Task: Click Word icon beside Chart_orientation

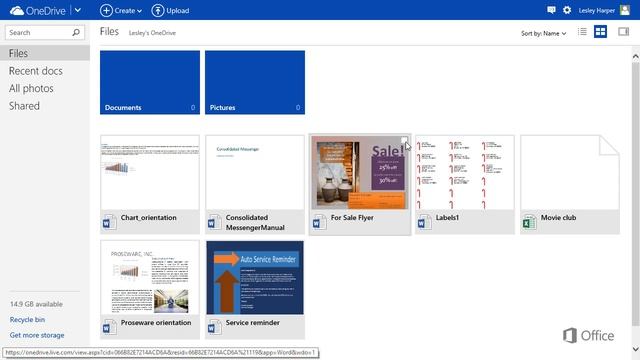Action: (109, 222)
